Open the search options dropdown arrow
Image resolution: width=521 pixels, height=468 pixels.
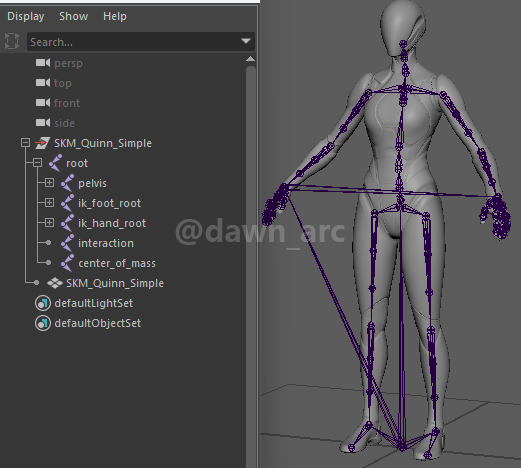246,41
